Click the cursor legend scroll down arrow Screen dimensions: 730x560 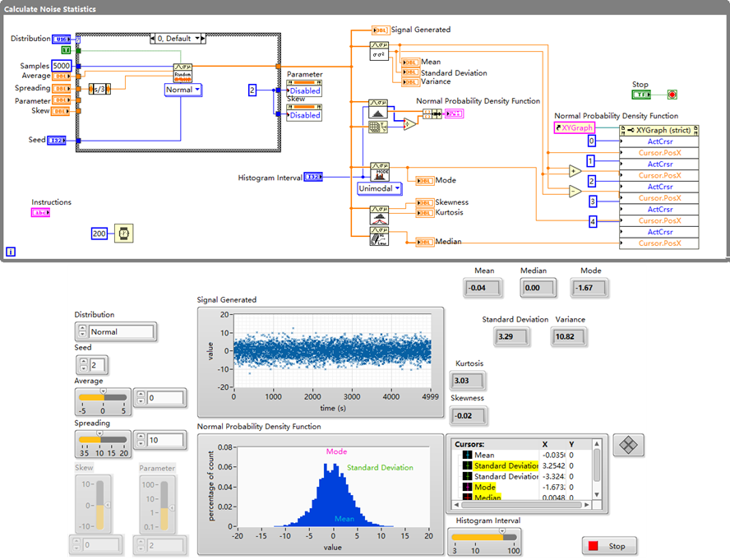click(x=597, y=495)
